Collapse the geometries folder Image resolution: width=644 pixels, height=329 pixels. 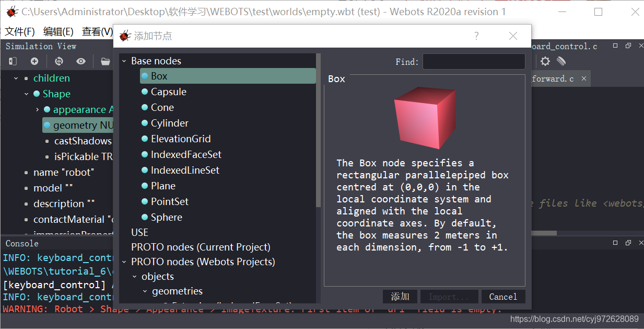(145, 291)
